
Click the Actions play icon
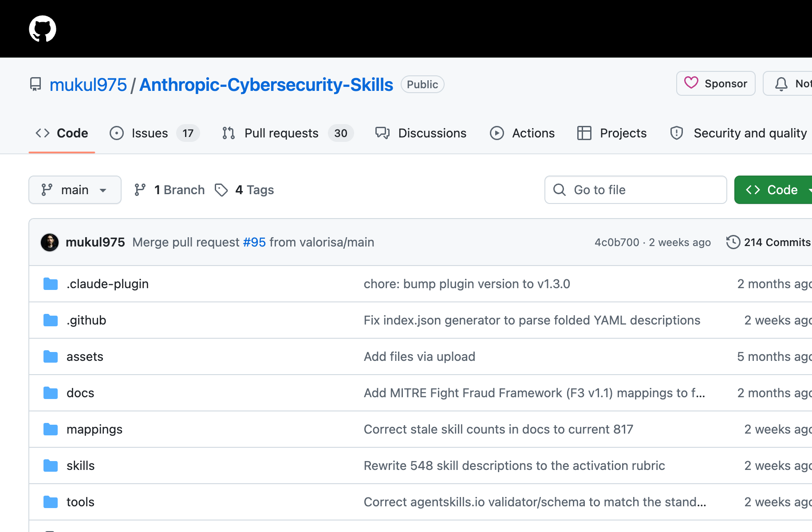[x=497, y=133]
